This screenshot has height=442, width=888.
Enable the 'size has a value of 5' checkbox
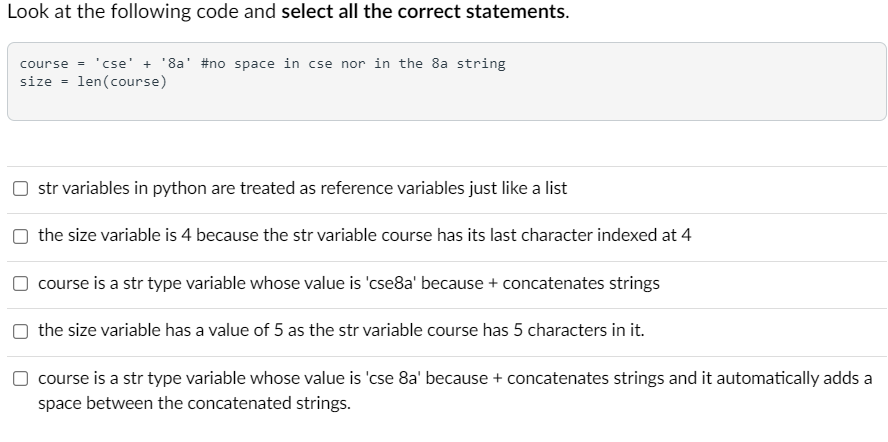20,330
